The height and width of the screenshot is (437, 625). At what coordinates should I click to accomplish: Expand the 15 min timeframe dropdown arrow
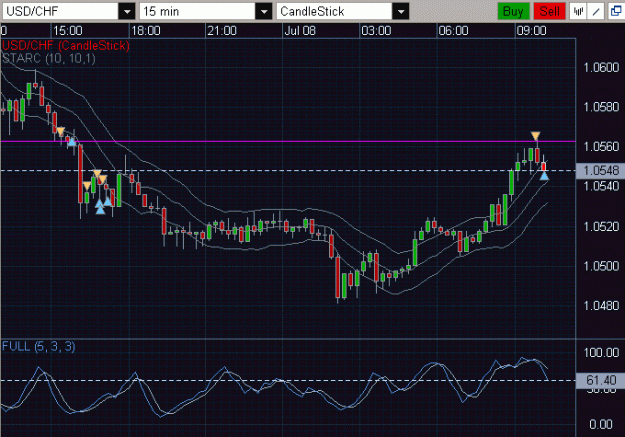(x=263, y=12)
